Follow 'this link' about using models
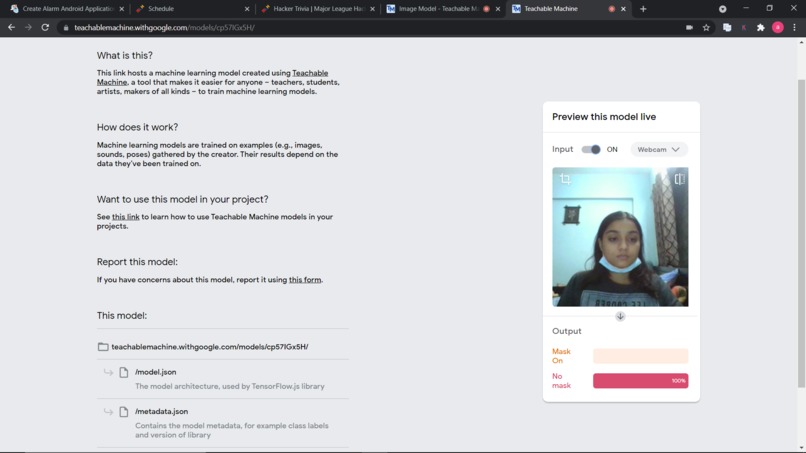 click(125, 217)
